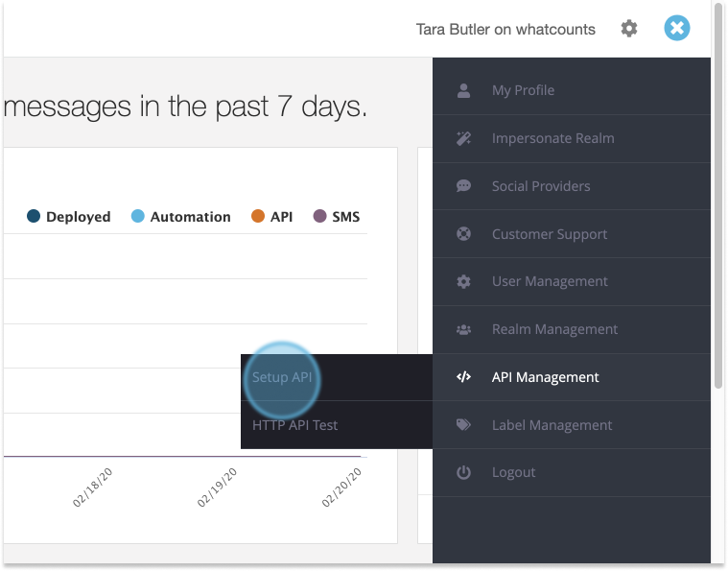The height and width of the screenshot is (571, 728).
Task: Click the Realm Management users icon
Action: [464, 329]
